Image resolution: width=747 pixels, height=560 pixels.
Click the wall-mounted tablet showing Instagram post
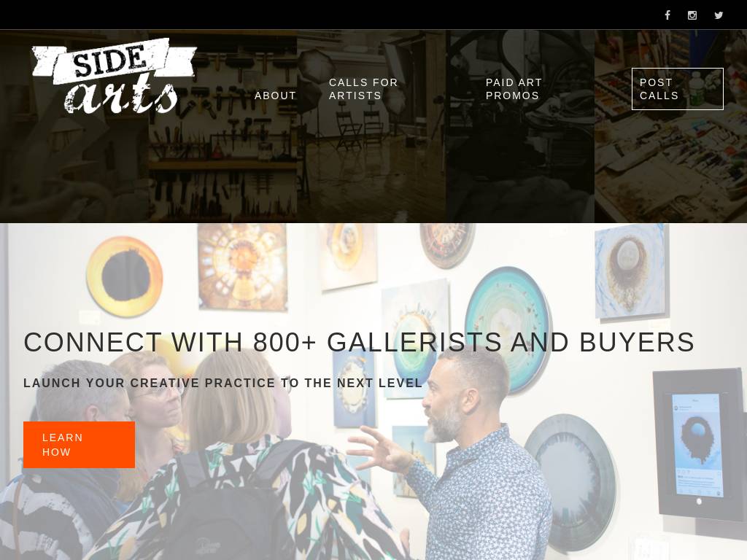pos(698,446)
